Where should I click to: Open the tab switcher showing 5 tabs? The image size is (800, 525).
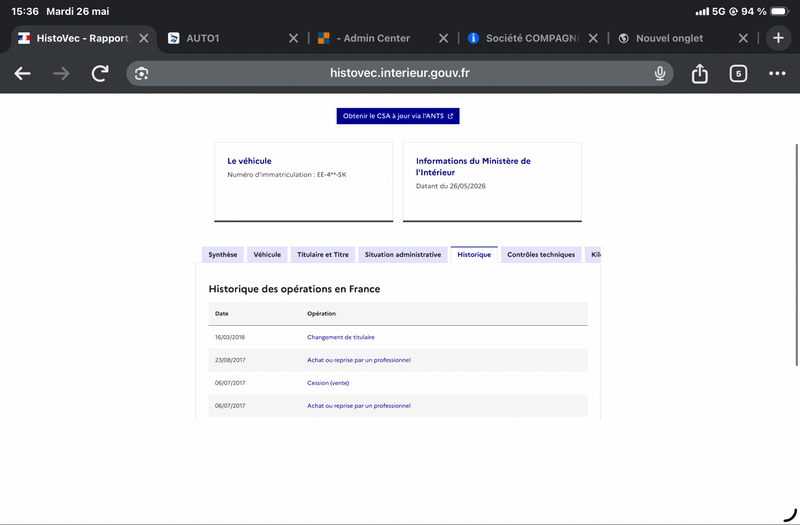pyautogui.click(x=738, y=73)
